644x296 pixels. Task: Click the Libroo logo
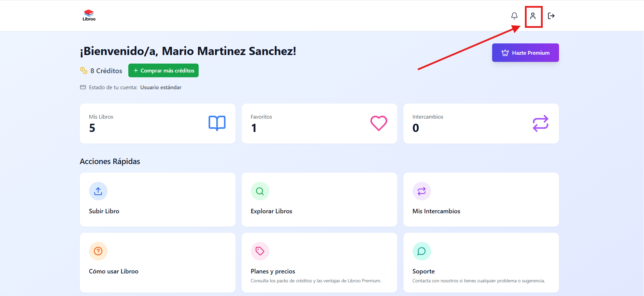[x=89, y=15]
